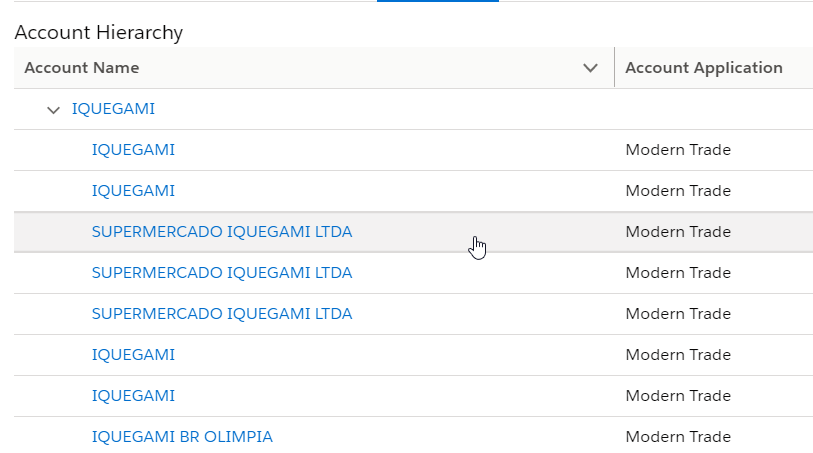The width and height of the screenshot is (813, 453).
Task: Open the third SUPERMERCADO IQUEGAMI LTDA link
Action: [221, 314]
